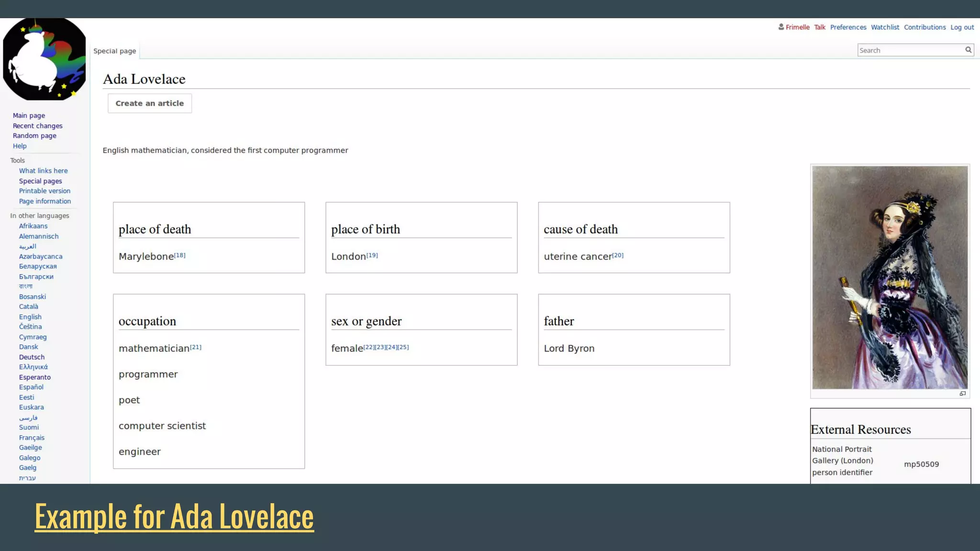Open Random page in sidebar
This screenshot has height=551, width=980.
[x=34, y=136]
